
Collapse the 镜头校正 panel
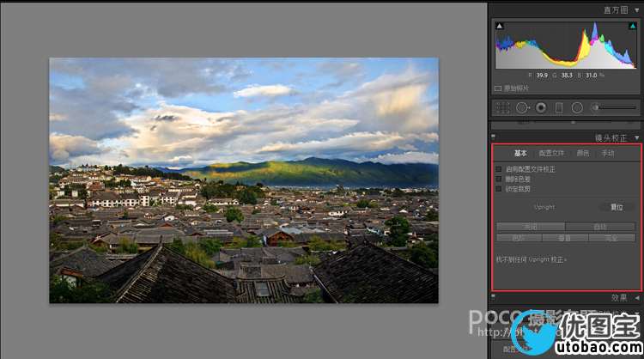click(x=636, y=137)
